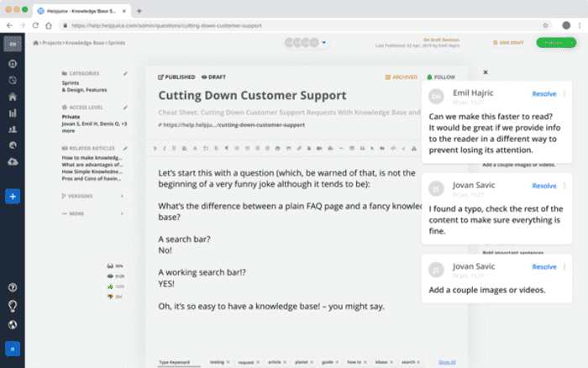Screen dimensions: 588x368
Task: Edit Categories using the pencil icon
Action: click(x=125, y=74)
